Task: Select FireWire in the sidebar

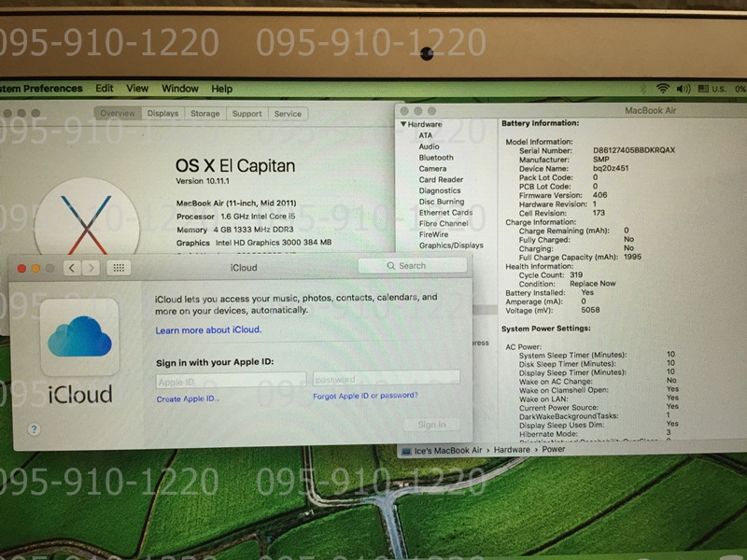Action: [x=433, y=234]
